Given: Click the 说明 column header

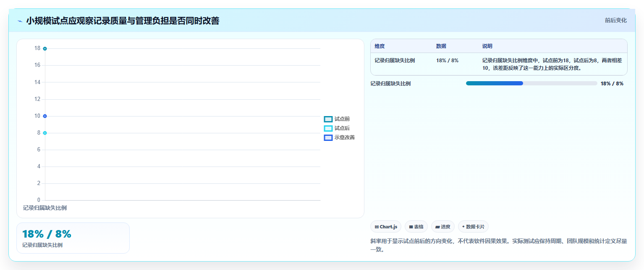Looking at the screenshot, I should [x=487, y=46].
